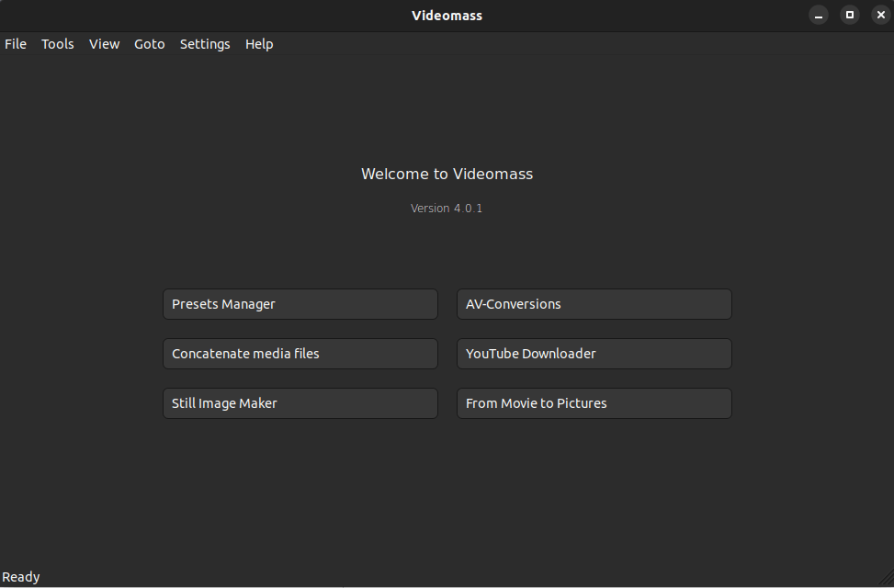The height and width of the screenshot is (588, 894).
Task: Open the Help menu
Action: coord(259,44)
